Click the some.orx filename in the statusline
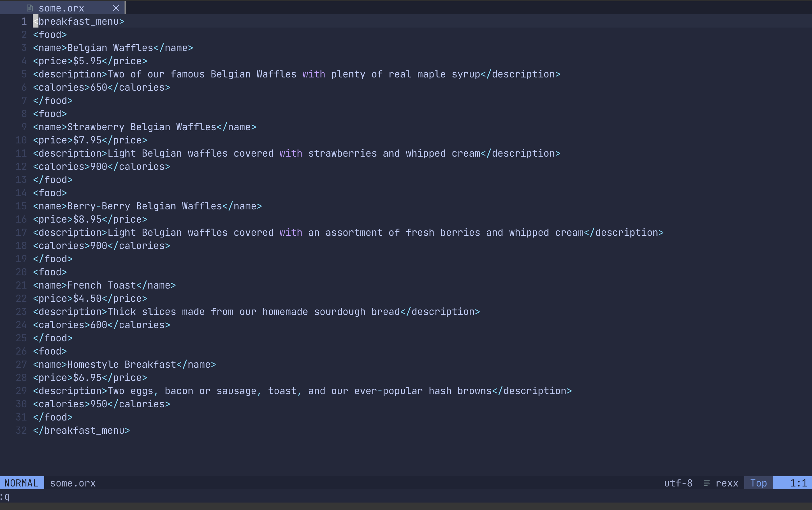This screenshot has width=812, height=510. (73, 483)
